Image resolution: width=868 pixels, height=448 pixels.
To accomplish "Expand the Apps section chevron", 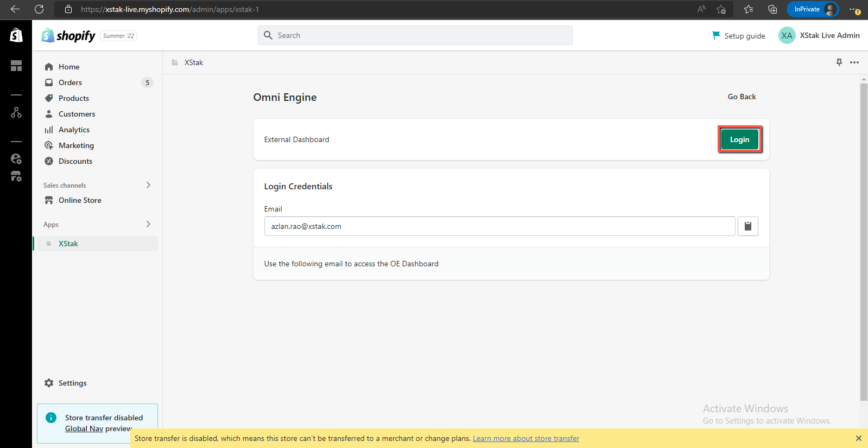I will 148,224.
